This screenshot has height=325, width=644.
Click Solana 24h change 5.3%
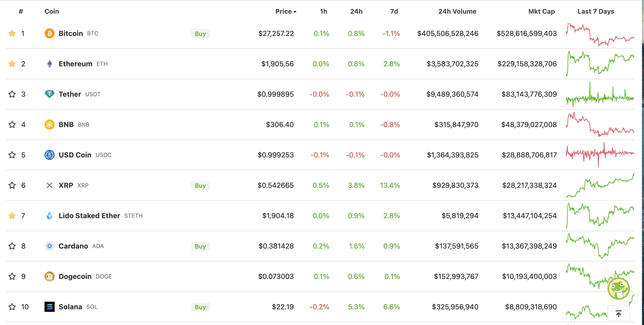[356, 307]
